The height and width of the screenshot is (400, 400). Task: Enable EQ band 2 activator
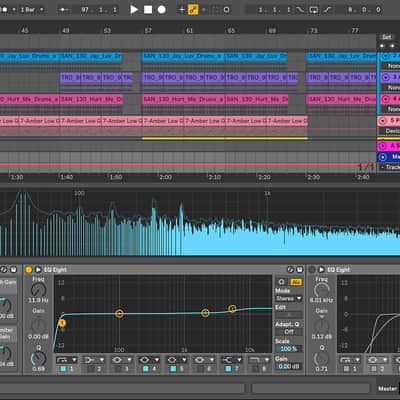[x=90, y=369]
